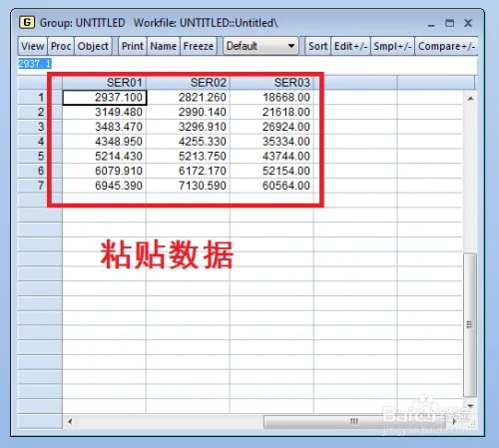This screenshot has width=499, height=448.
Task: Click the Name button
Action: [163, 46]
